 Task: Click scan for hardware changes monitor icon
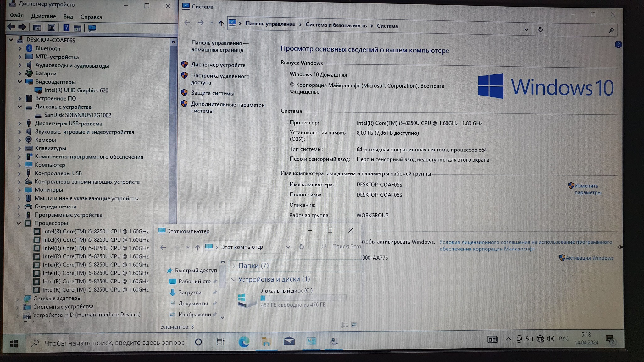[92, 28]
